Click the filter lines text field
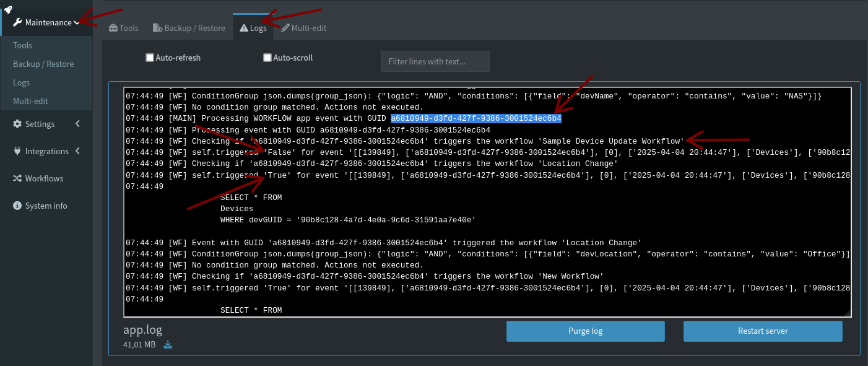 click(435, 61)
